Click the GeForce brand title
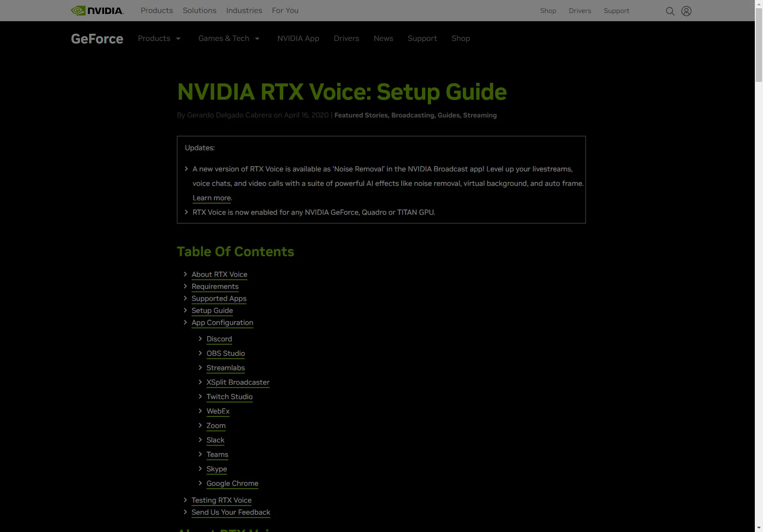The width and height of the screenshot is (763, 532). tap(97, 39)
